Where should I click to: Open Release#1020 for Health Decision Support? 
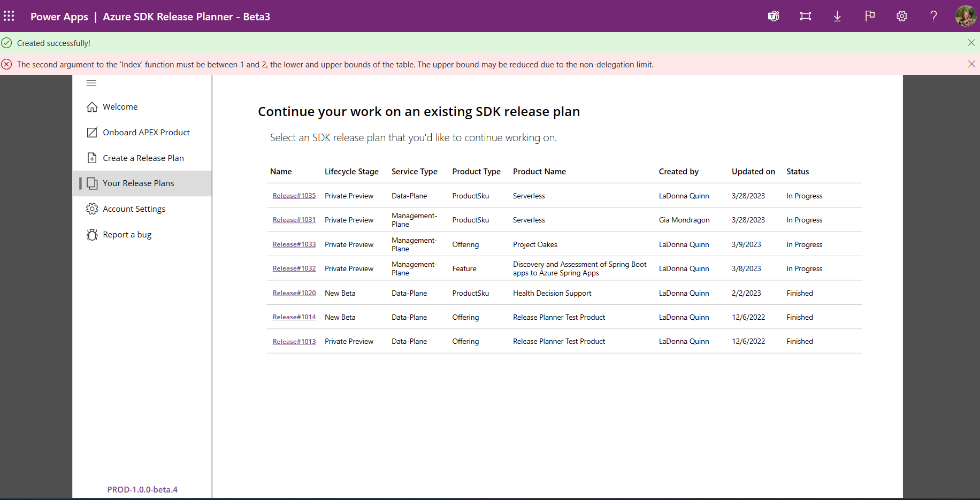click(x=294, y=293)
